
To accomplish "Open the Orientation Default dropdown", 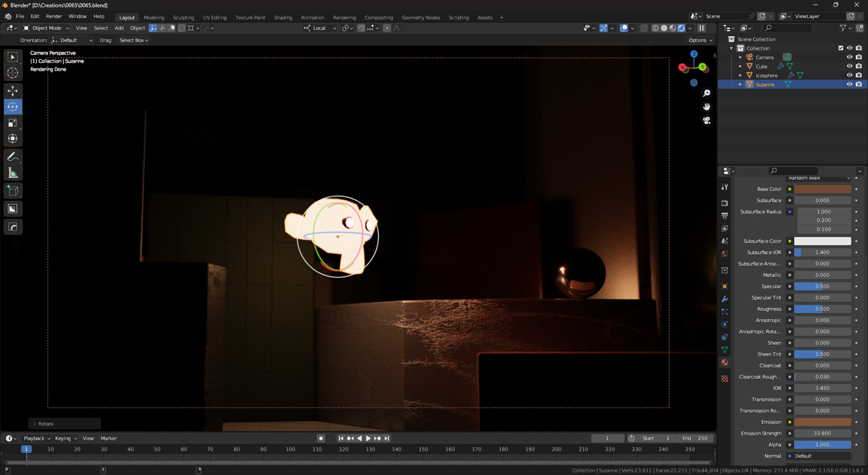I will tap(72, 40).
